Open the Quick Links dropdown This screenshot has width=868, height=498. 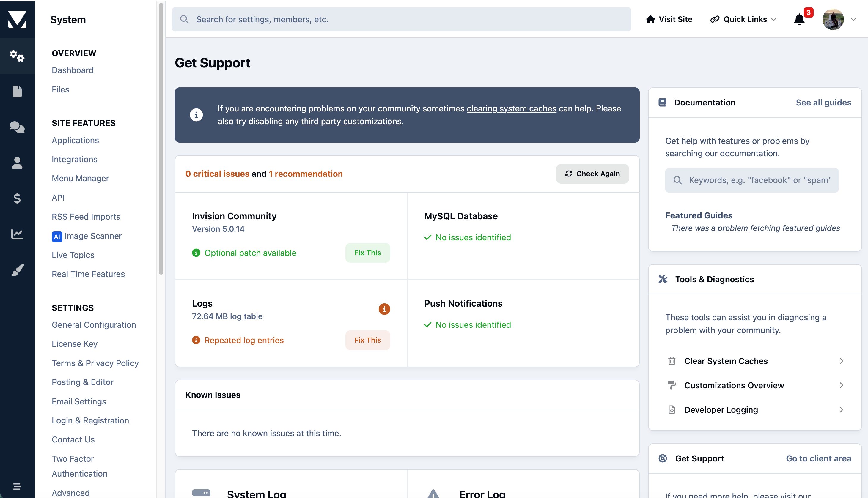pyautogui.click(x=743, y=20)
